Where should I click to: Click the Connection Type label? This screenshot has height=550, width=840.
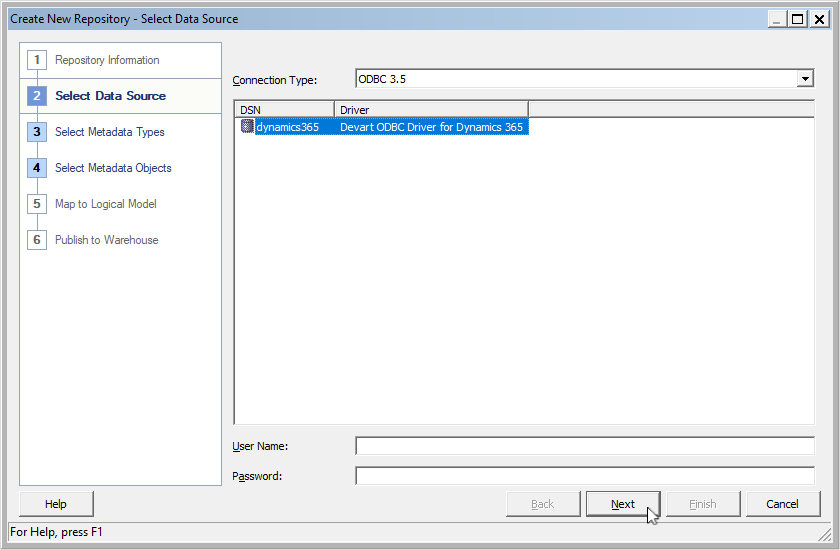275,80
